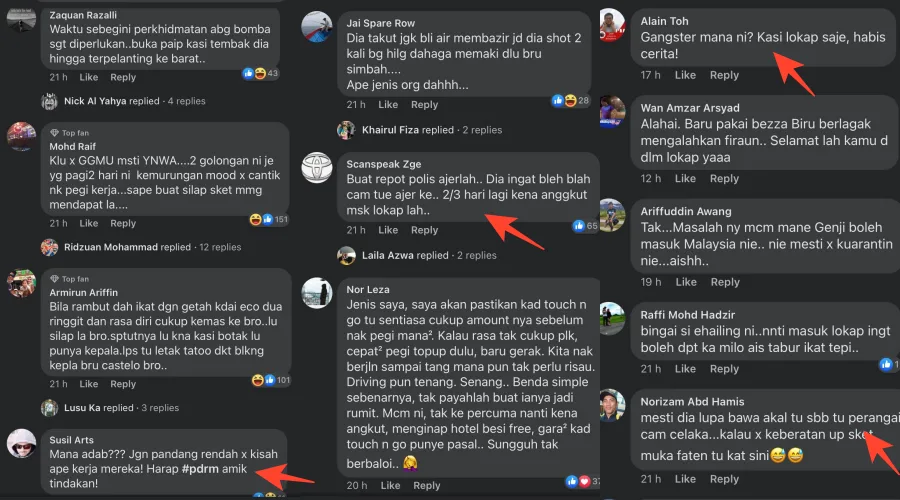This screenshot has width=900, height=500.
Task: Open the reactions on Armirun Ariffin's comment
Action: click(x=271, y=380)
